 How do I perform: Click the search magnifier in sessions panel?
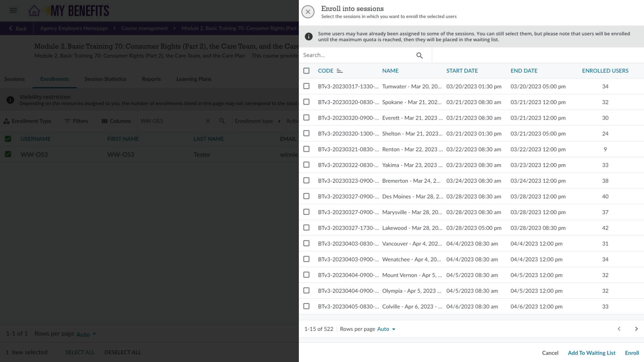pyautogui.click(x=419, y=55)
